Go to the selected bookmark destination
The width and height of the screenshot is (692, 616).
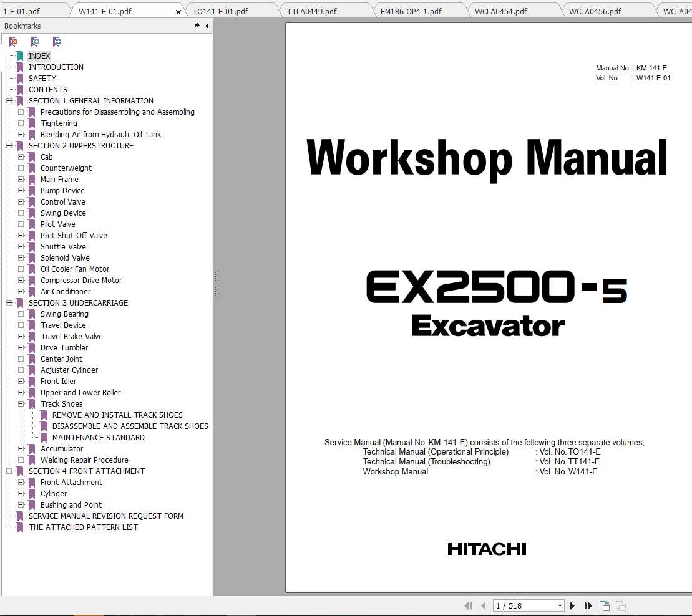tap(57, 41)
